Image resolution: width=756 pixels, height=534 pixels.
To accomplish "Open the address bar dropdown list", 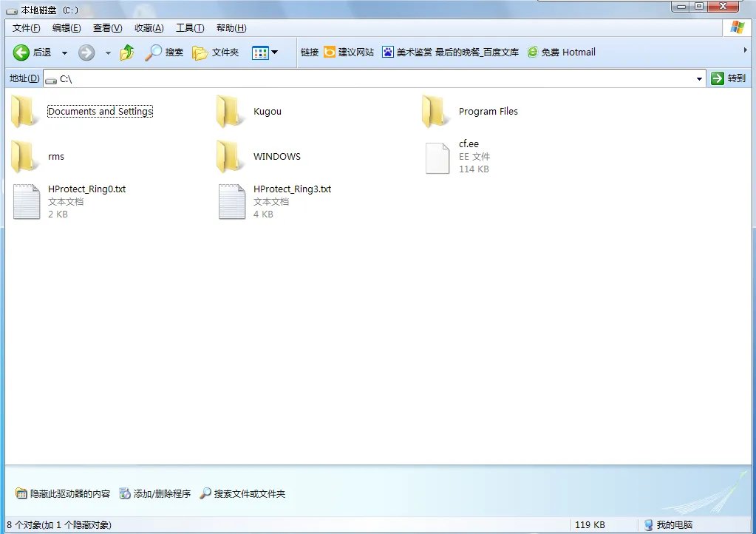I will 699,78.
